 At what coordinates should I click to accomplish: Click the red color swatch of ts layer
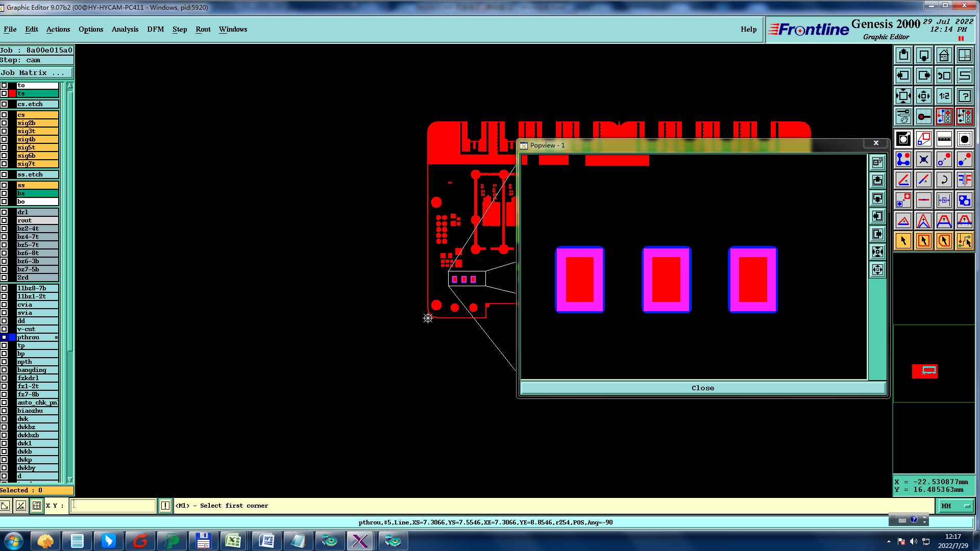click(x=12, y=93)
